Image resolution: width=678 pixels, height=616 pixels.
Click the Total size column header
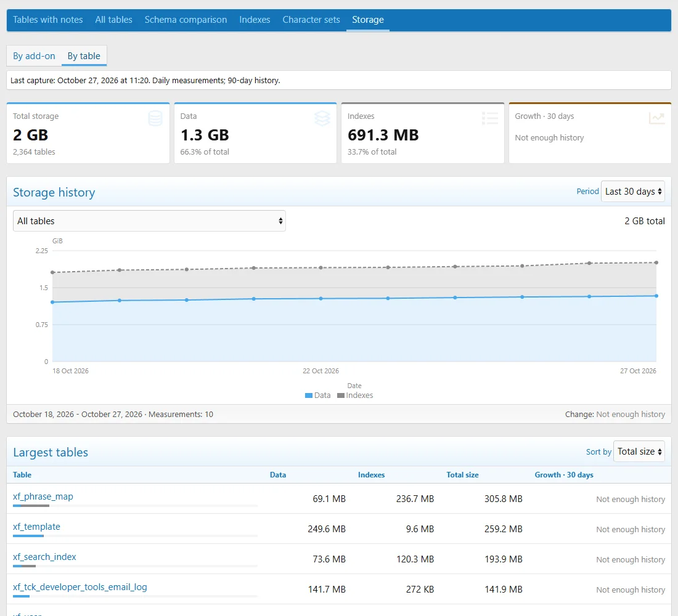[463, 475]
